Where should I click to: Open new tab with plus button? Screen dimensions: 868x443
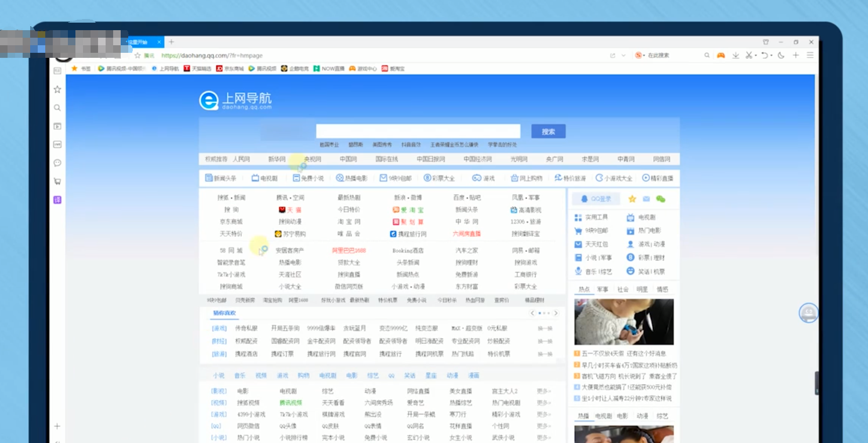[x=171, y=42]
